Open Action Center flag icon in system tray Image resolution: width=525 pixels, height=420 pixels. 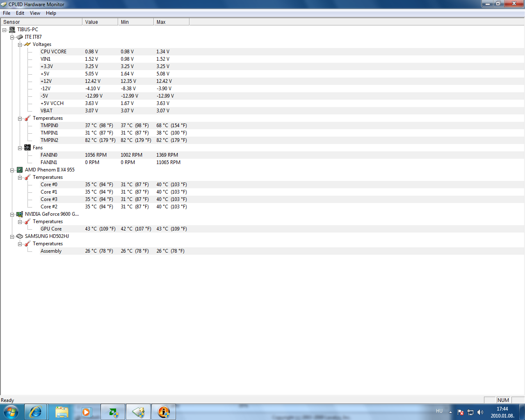point(461,412)
